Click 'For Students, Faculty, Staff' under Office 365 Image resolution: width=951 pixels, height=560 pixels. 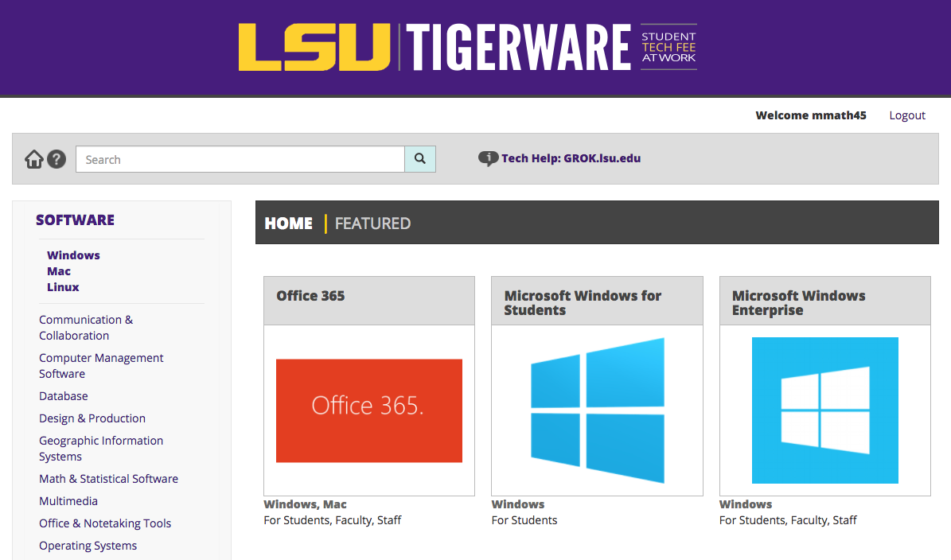pos(333,520)
